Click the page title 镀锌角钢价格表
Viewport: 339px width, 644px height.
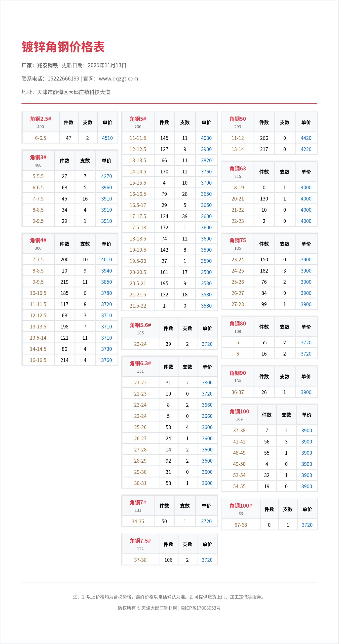pos(63,47)
